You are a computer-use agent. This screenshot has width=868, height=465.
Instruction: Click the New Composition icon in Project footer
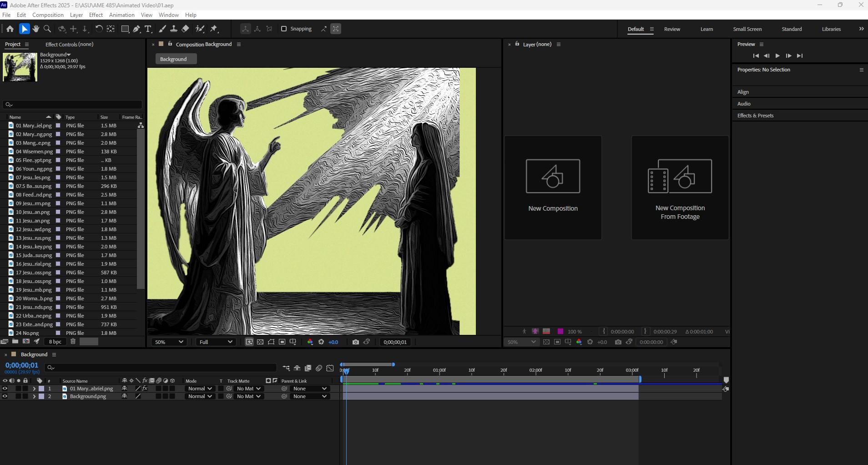click(26, 342)
